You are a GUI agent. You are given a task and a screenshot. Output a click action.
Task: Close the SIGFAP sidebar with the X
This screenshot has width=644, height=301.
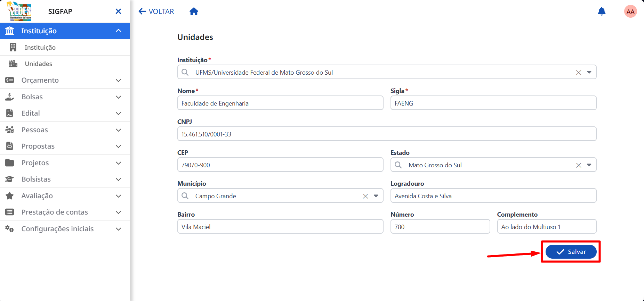click(118, 11)
